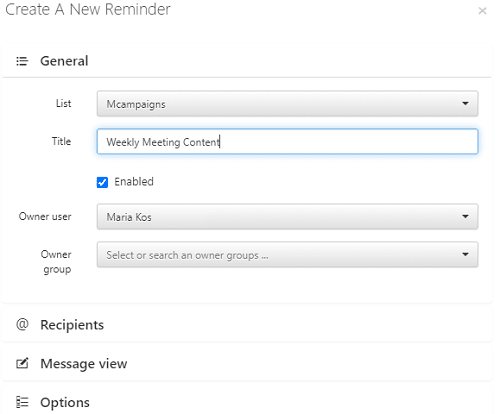Expand the Recipients section

point(247,324)
